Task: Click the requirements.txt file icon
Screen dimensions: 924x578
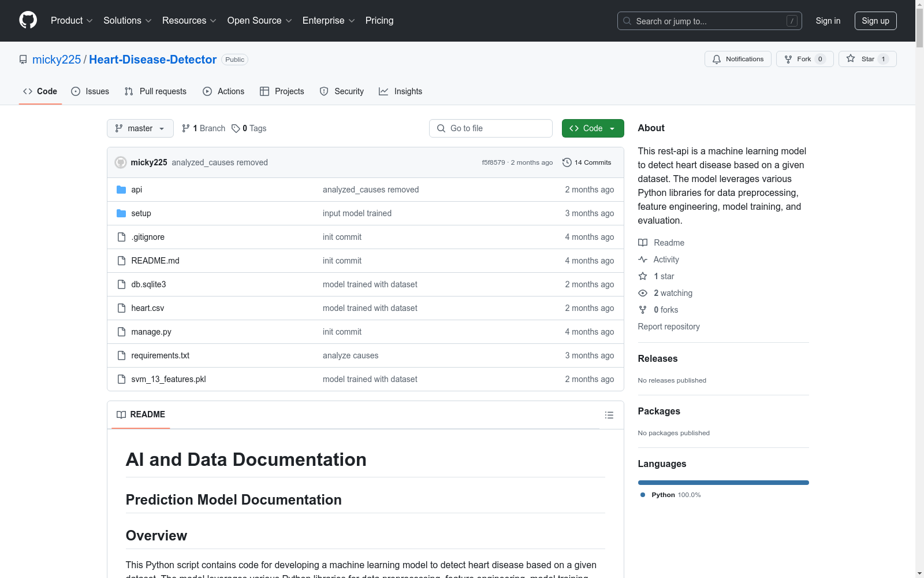Action: click(121, 355)
